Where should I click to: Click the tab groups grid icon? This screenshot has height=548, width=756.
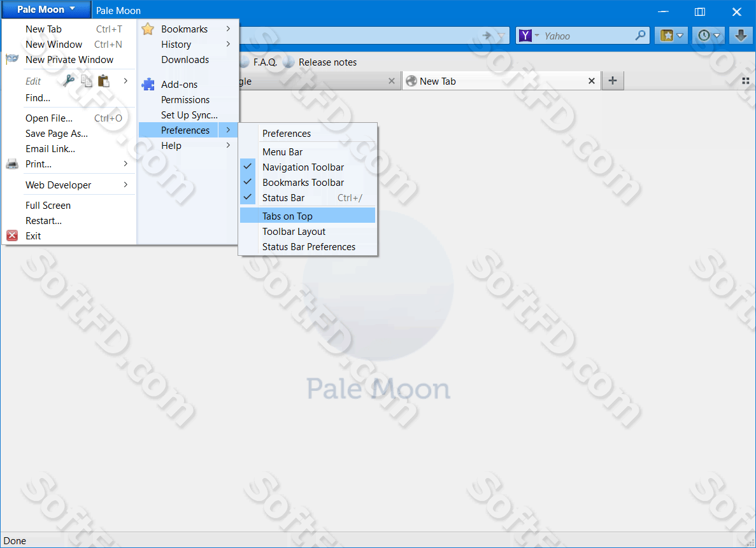click(x=745, y=81)
